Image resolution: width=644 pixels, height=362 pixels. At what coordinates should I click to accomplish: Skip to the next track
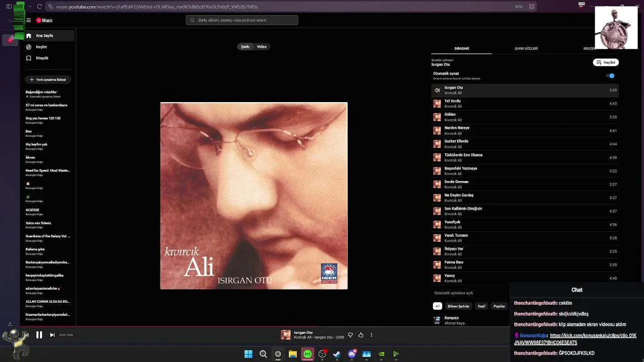point(52,335)
